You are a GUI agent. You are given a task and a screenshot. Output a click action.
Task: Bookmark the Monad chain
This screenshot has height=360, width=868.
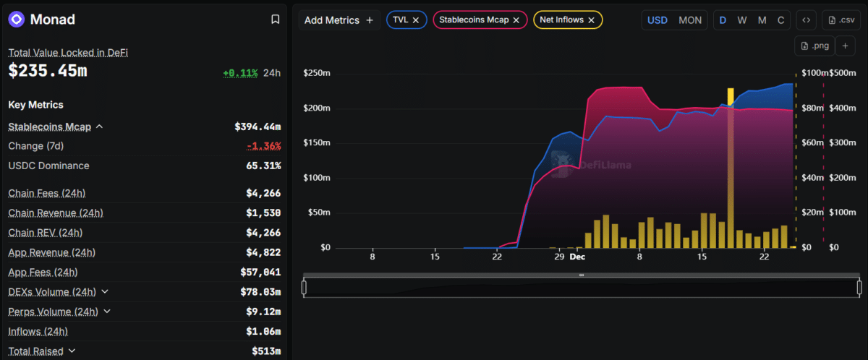(275, 20)
